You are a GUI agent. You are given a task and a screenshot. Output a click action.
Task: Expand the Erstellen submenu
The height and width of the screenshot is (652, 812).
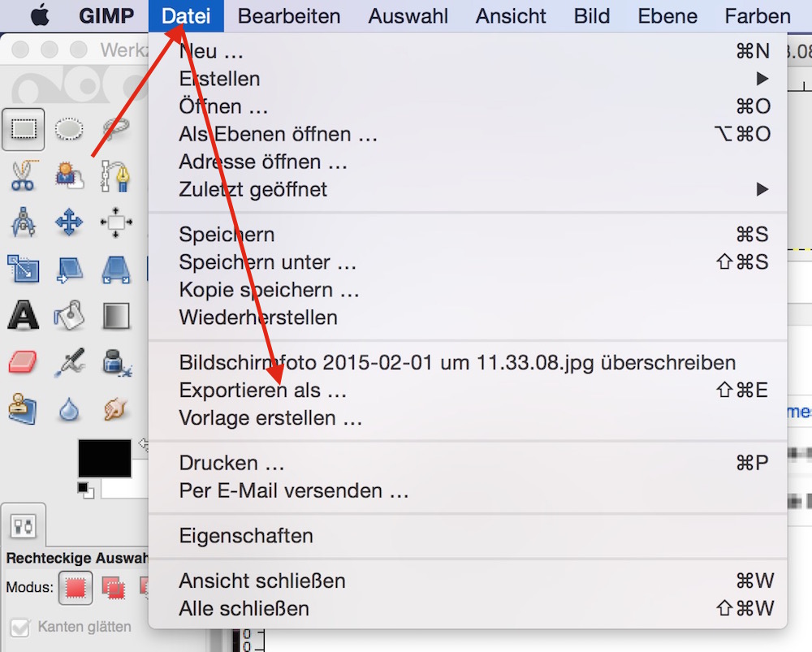[468, 79]
